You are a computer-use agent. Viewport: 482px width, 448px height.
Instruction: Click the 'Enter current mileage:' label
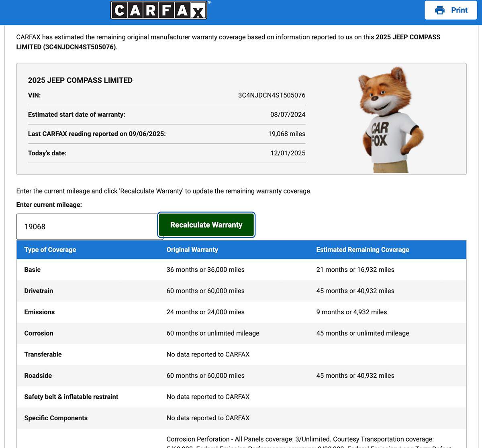(x=49, y=205)
